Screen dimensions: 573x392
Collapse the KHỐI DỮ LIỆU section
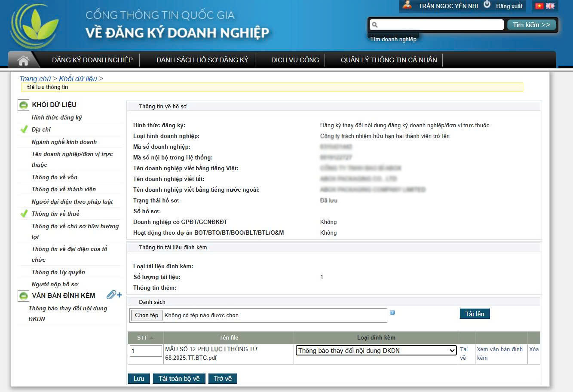click(24, 105)
